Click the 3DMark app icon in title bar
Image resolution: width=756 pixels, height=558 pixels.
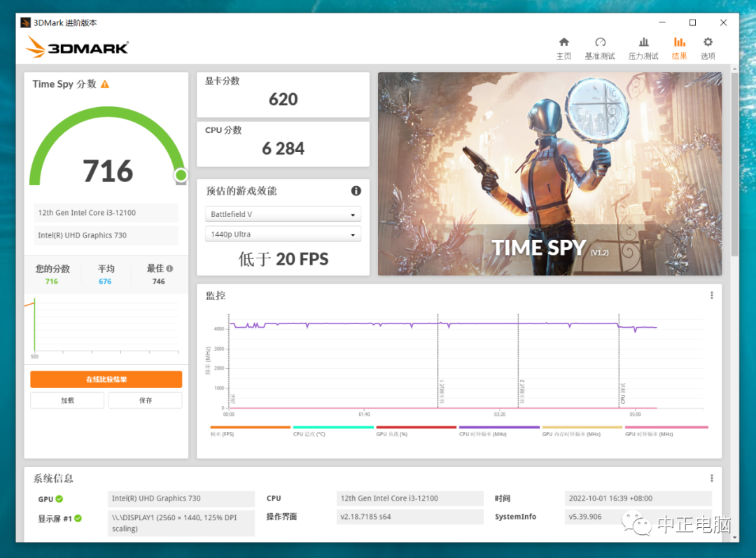click(26, 22)
